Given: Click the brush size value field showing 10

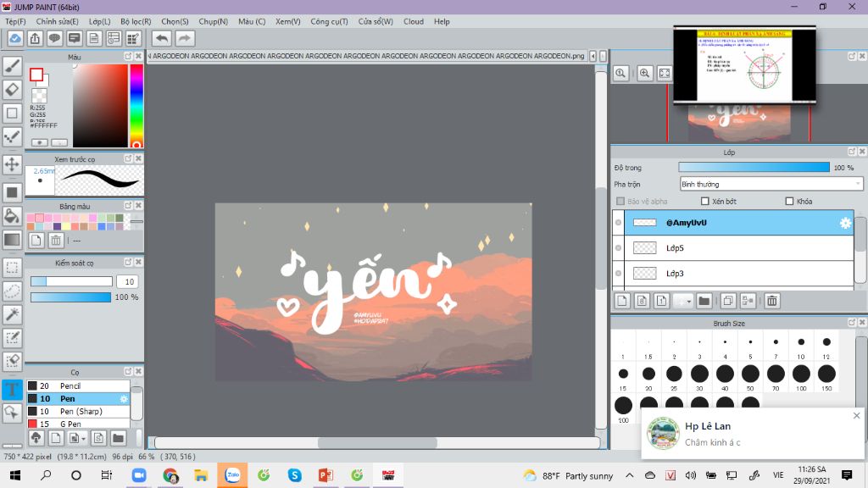Looking at the screenshot, I should pyautogui.click(x=129, y=281).
